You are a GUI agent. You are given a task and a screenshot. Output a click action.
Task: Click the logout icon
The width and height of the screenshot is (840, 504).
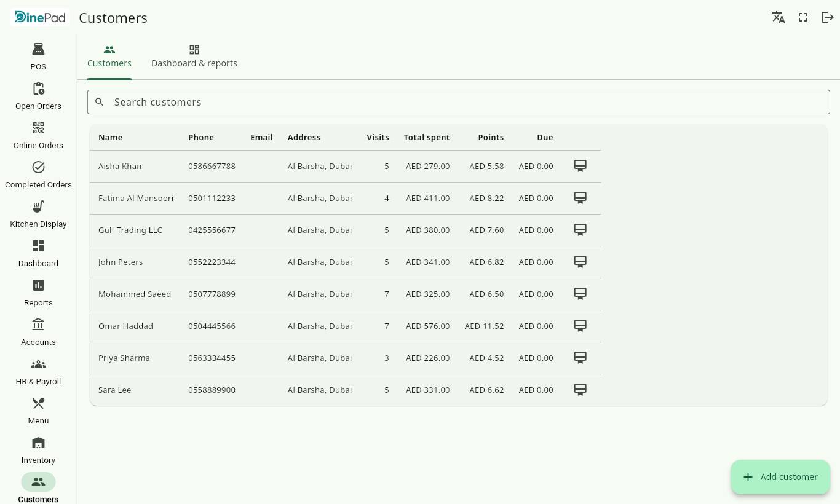(x=828, y=17)
